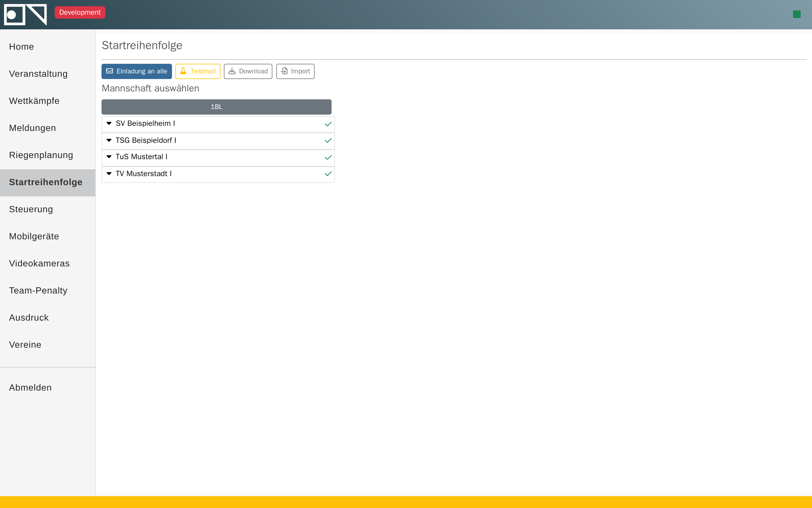
Task: Go to Veranstaltung in the sidebar
Action: 48,74
